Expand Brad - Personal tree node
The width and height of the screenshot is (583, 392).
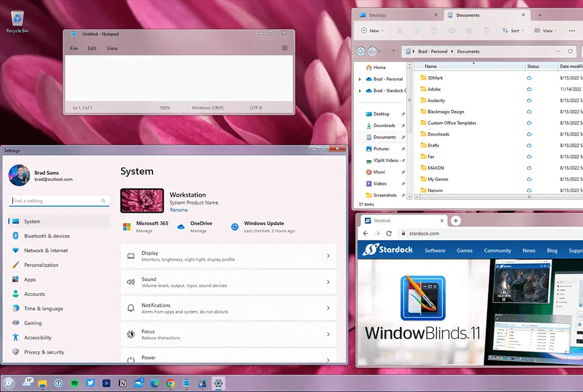click(x=359, y=79)
